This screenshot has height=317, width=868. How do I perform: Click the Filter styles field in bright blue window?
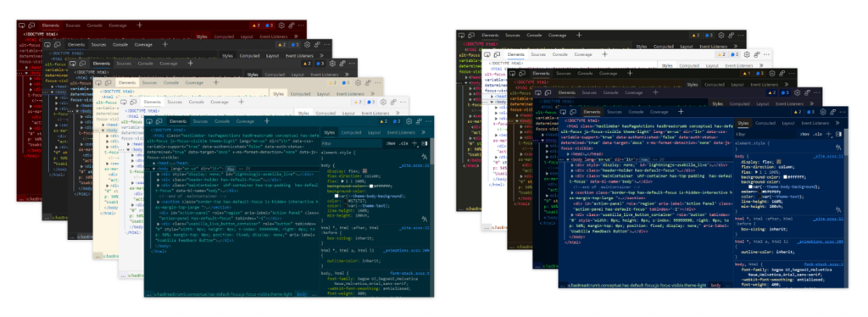pos(765,135)
